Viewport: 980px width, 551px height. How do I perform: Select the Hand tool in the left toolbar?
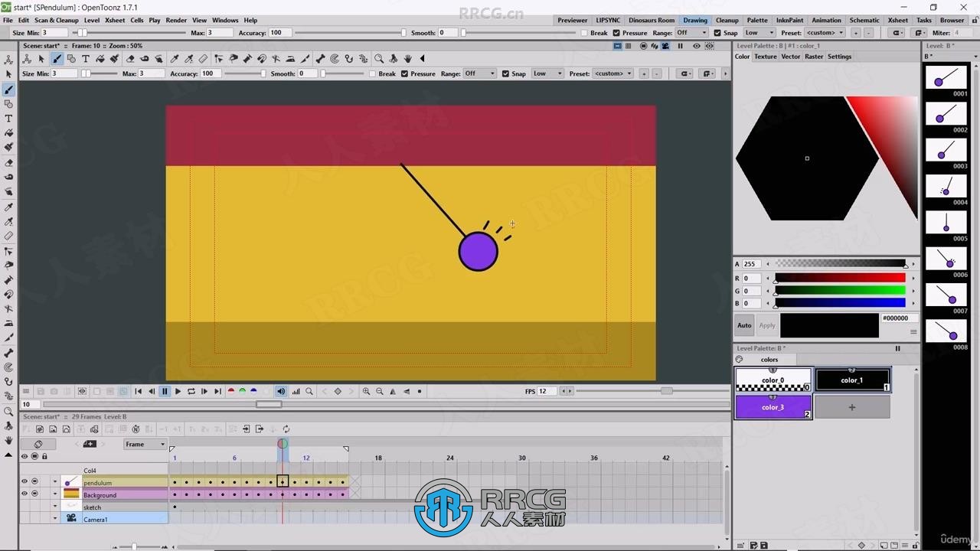(8, 441)
